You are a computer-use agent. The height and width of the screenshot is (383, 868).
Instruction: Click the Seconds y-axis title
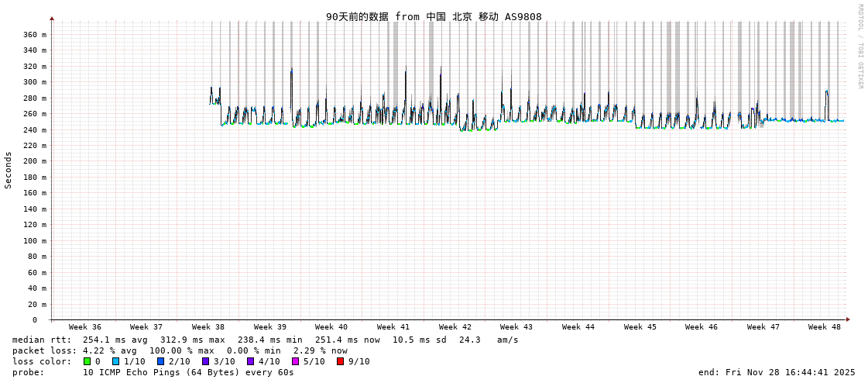point(9,170)
